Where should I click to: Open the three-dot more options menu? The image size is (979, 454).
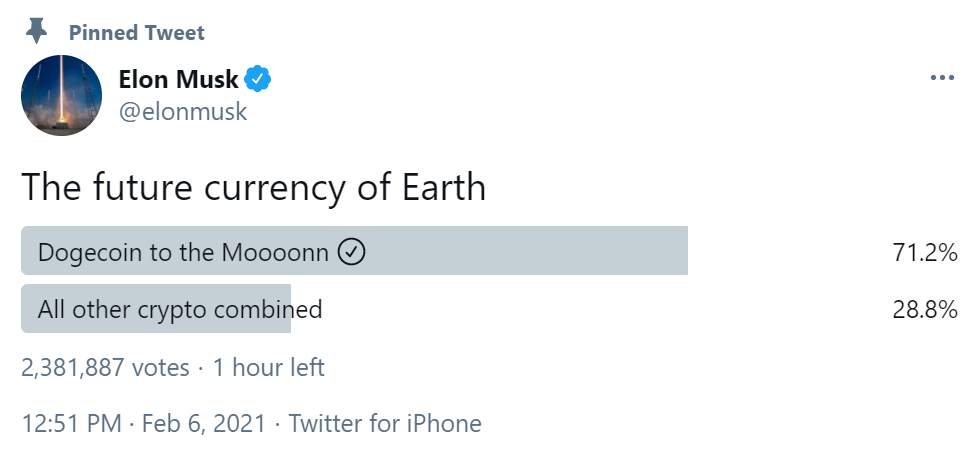point(942,78)
